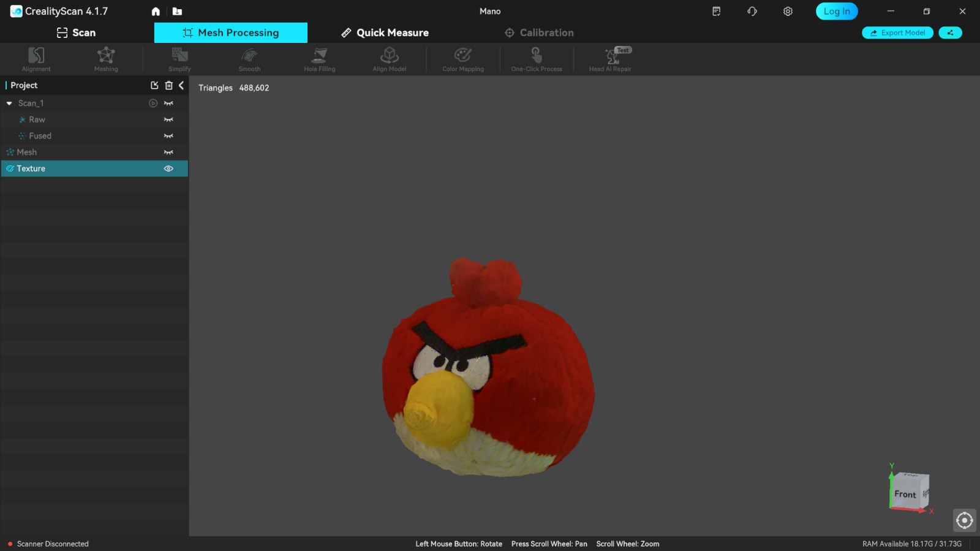Click the CrealityScan 4.1.7 app logo
The height and width of the screenshot is (551, 980).
[59, 12]
